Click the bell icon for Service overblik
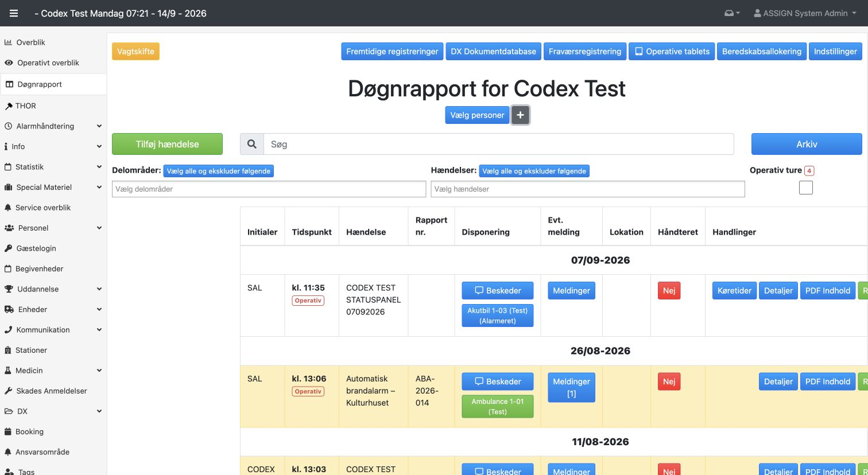Screen dimensions: 868x475 click(x=8, y=208)
